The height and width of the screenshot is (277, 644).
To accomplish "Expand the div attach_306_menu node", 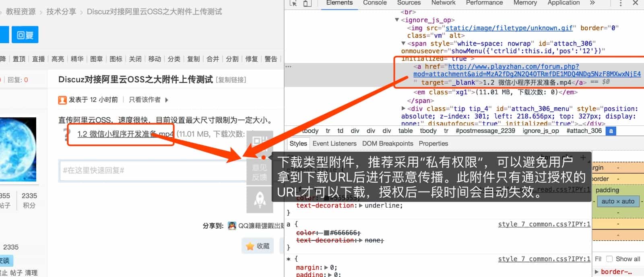I will [x=403, y=108].
